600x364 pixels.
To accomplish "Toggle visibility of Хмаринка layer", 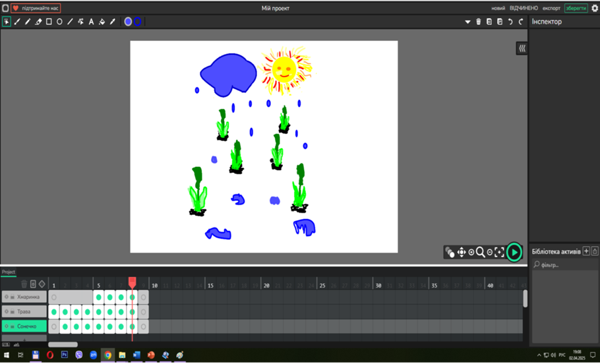I will (7, 297).
